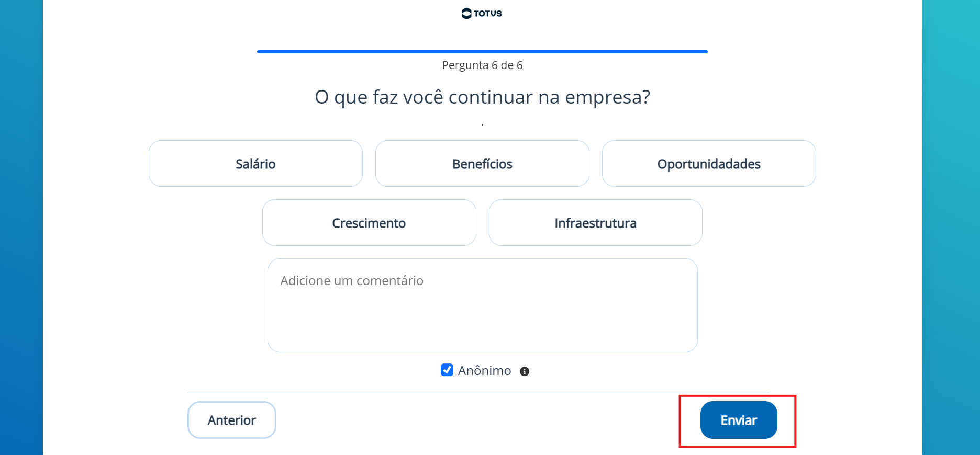
Task: Click the dark blue left side background
Action: click(x=21, y=227)
